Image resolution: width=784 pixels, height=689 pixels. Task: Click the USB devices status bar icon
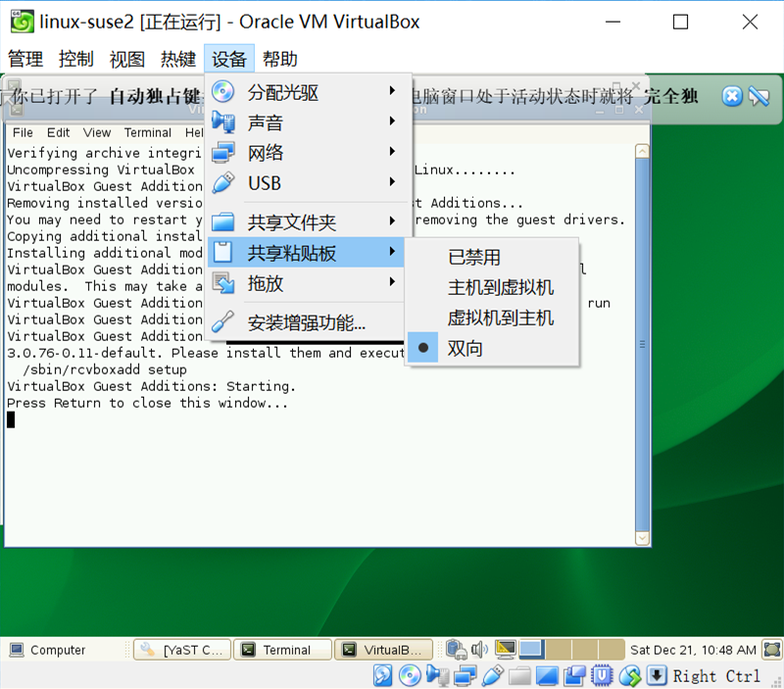(493, 675)
